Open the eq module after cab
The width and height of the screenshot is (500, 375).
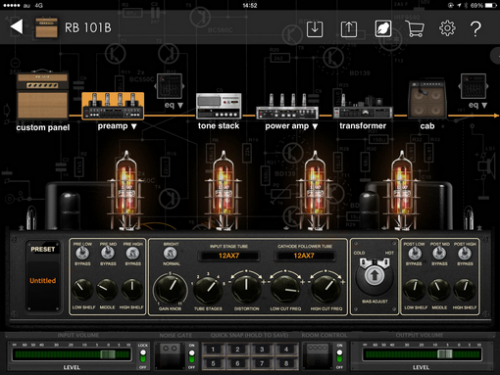[473, 86]
